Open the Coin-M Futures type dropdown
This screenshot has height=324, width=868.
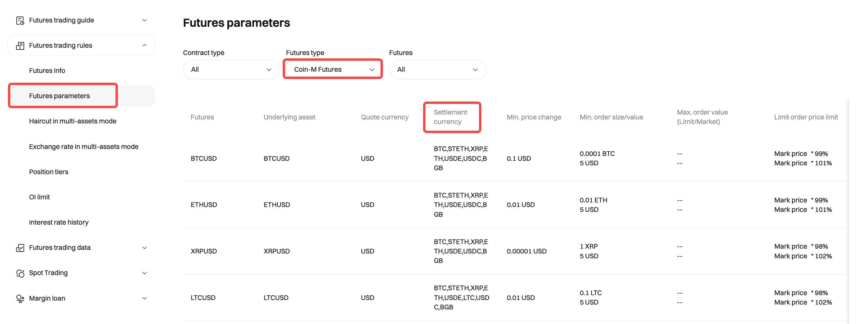pyautogui.click(x=333, y=70)
